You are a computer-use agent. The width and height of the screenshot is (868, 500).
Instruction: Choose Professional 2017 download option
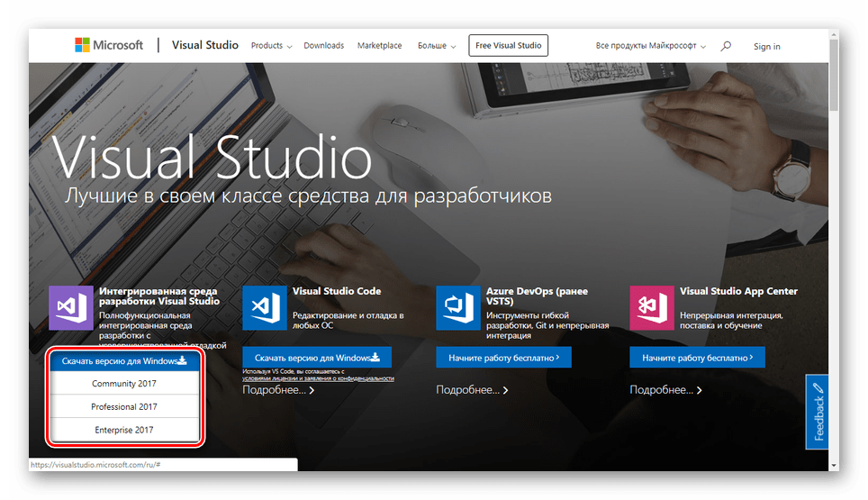tap(123, 407)
